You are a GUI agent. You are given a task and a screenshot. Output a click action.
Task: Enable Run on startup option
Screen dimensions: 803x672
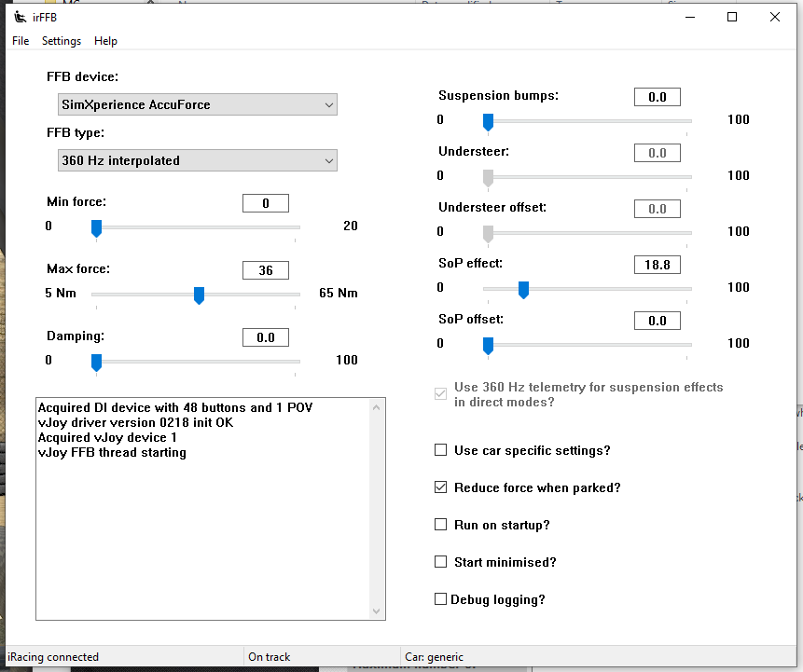tap(441, 525)
